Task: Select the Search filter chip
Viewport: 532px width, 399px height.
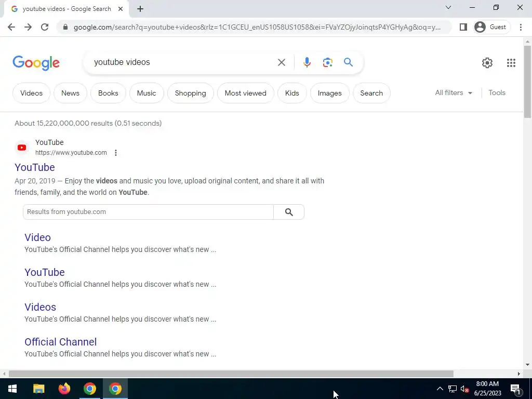Action: coord(371,93)
